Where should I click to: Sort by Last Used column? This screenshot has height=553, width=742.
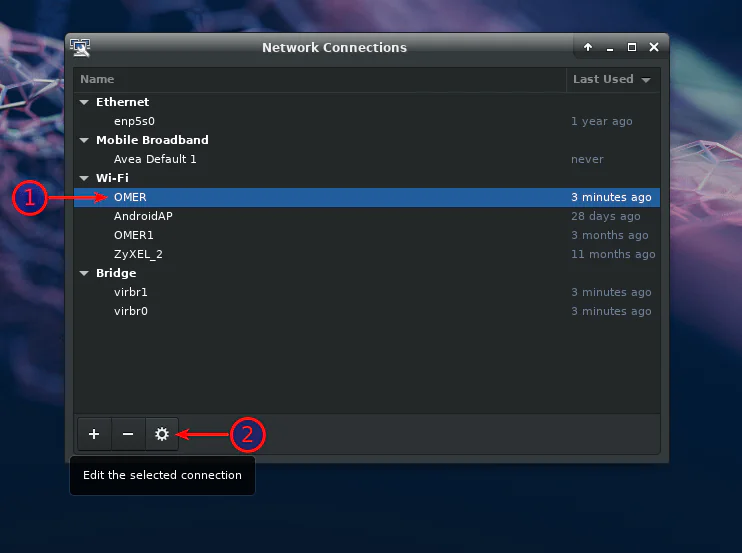(x=611, y=79)
